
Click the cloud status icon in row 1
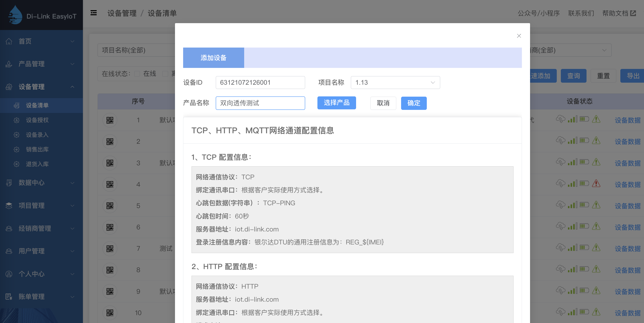[561, 119]
